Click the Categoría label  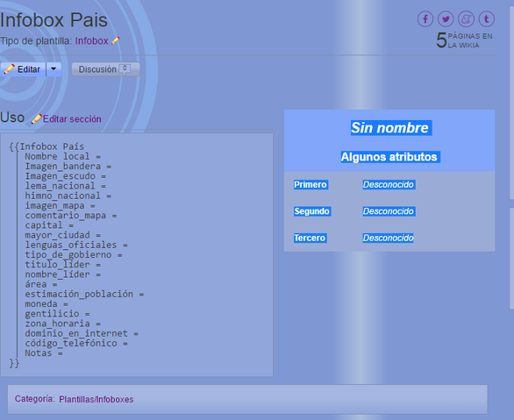(x=34, y=399)
